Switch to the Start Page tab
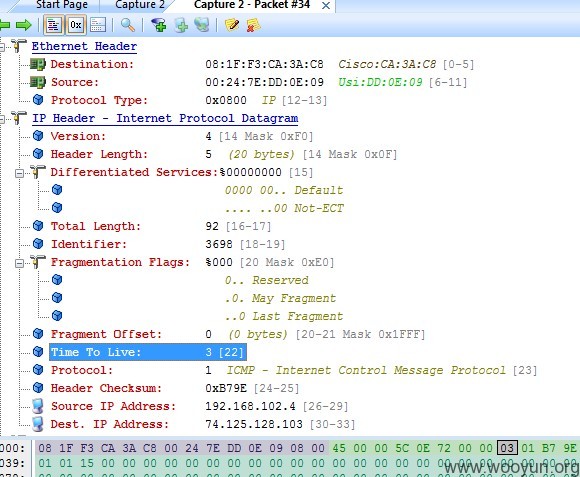Screen dimensions: 580x477 click(x=62, y=5)
